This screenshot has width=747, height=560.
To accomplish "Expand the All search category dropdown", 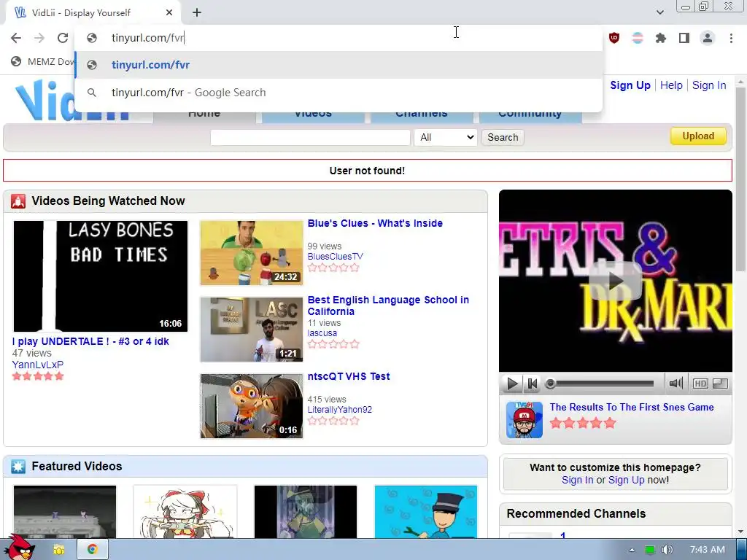I will point(446,138).
